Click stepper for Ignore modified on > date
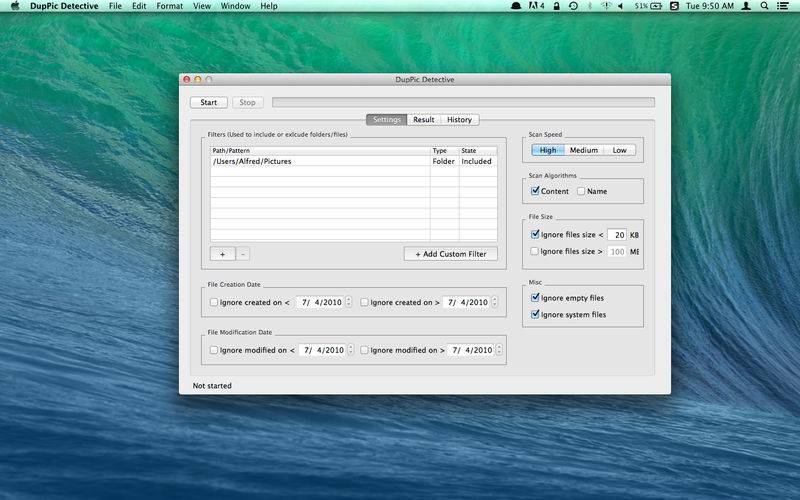This screenshot has height=500, width=800. tap(499, 350)
